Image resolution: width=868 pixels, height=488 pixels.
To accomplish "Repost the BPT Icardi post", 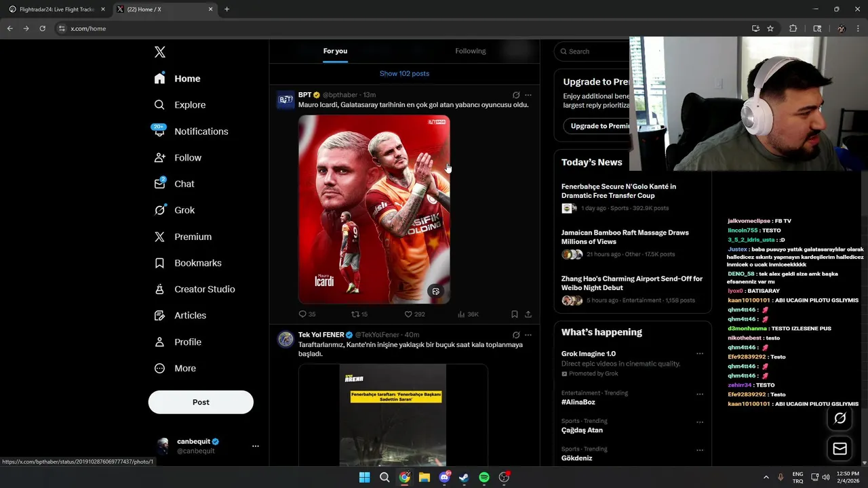I will (359, 314).
